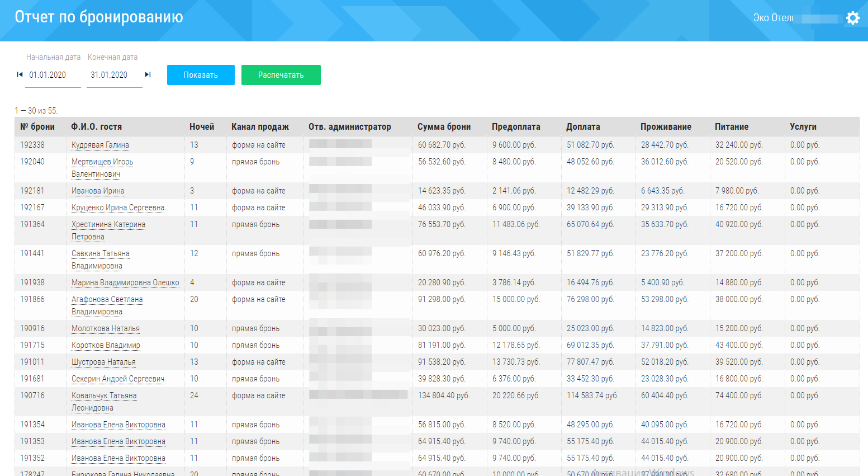Click prepayment value 8 480.00 руб.

pos(514,162)
